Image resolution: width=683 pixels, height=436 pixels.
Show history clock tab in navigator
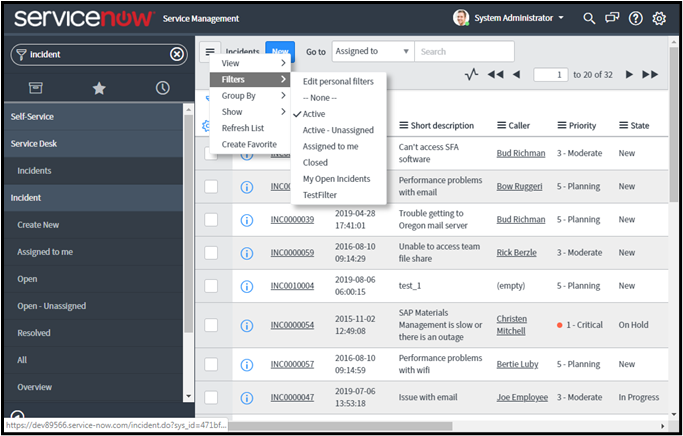pos(162,88)
